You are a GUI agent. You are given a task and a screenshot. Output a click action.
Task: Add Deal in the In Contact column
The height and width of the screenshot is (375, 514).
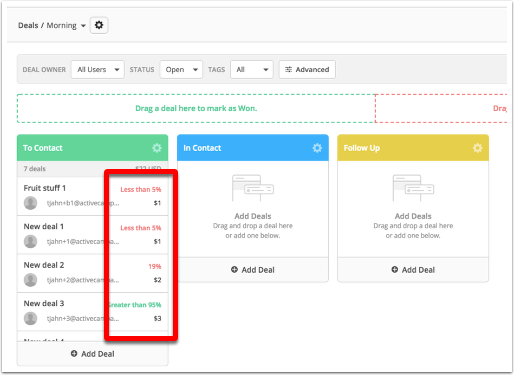tap(253, 270)
